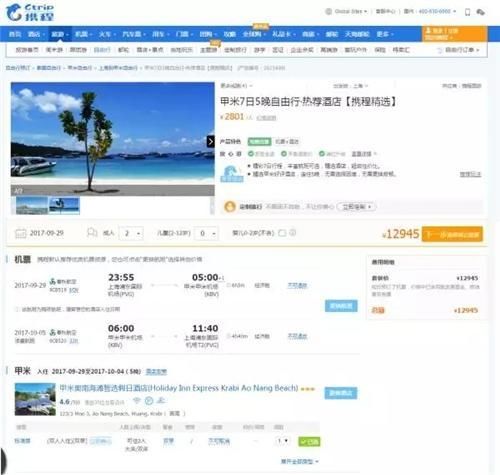
Task: Tick the infant (0-2 years) checkbox
Action: click(x=282, y=233)
